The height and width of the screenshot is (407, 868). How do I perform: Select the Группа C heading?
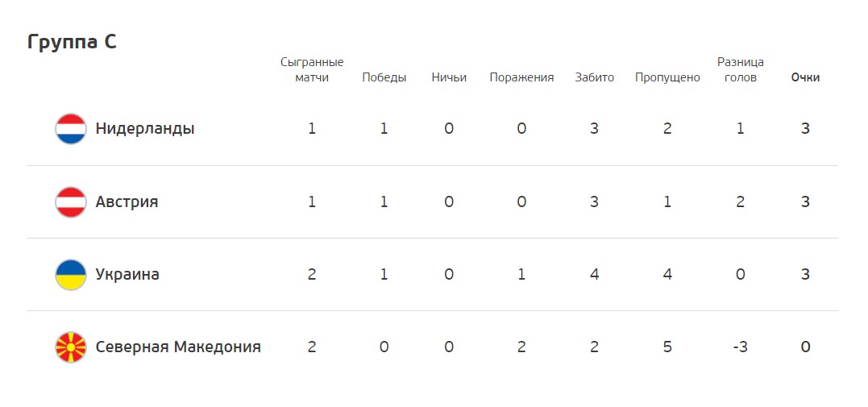coord(72,42)
